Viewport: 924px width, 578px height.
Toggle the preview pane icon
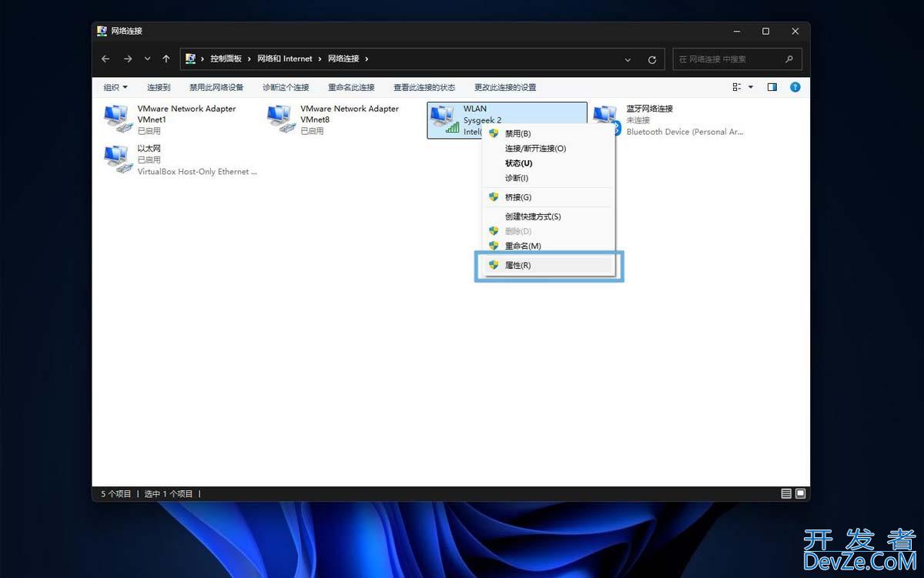(x=772, y=88)
